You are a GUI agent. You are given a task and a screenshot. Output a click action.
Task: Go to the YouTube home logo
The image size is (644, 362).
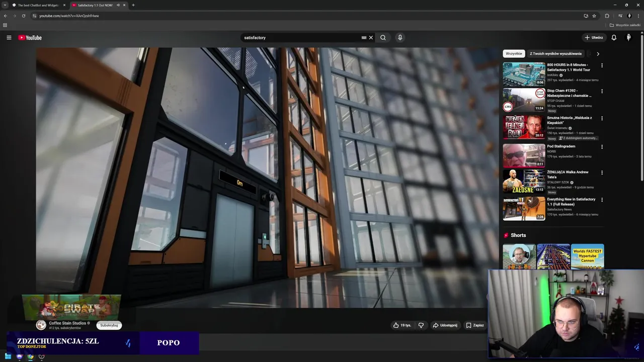coord(30,38)
